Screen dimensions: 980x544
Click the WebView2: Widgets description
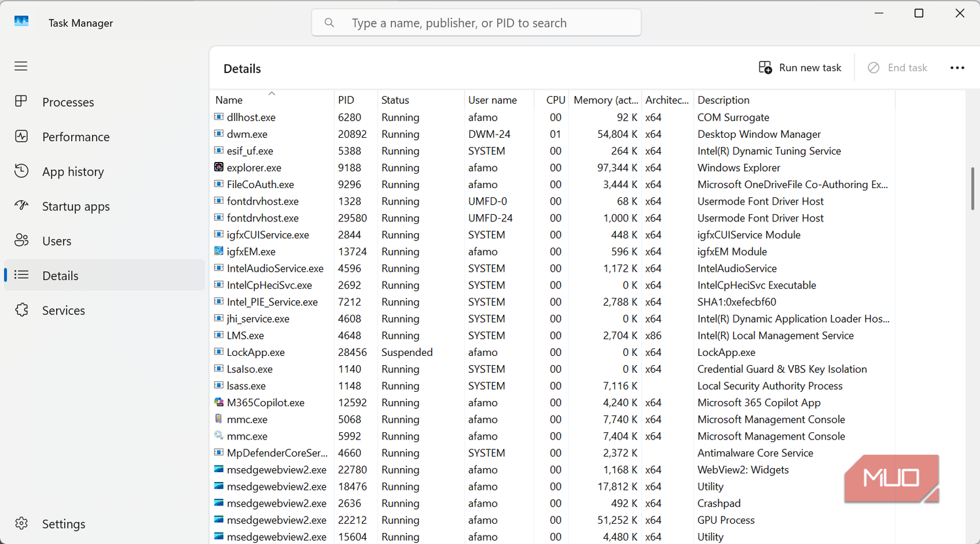[x=743, y=470]
